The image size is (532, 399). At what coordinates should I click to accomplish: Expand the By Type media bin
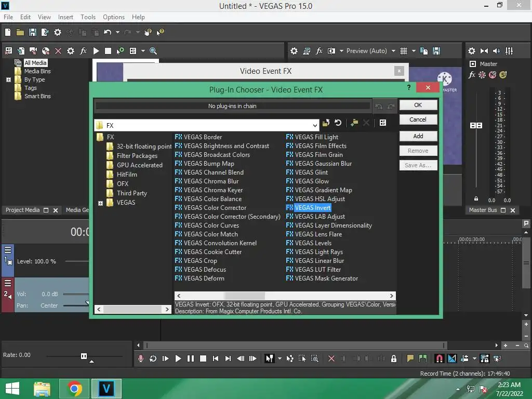coord(9,79)
